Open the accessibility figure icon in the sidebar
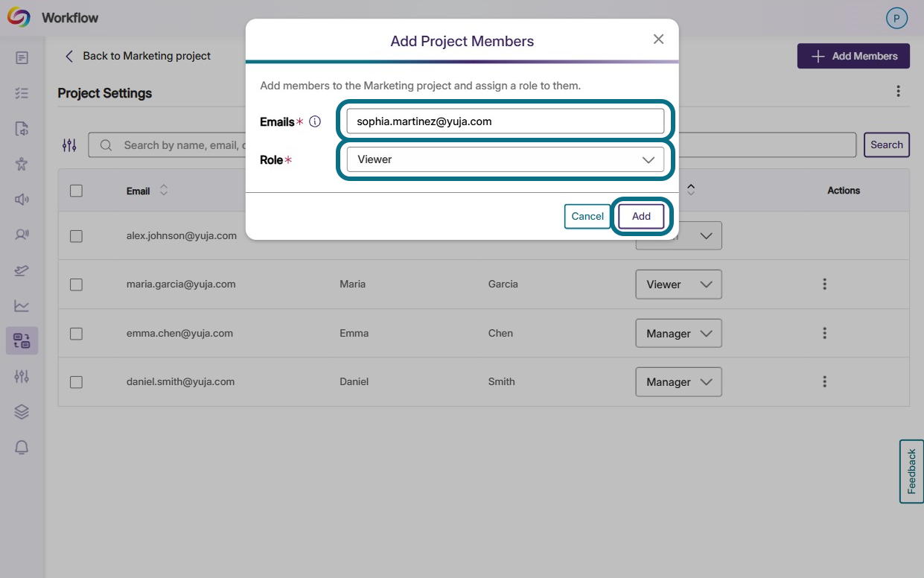924x578 pixels. tap(22, 164)
